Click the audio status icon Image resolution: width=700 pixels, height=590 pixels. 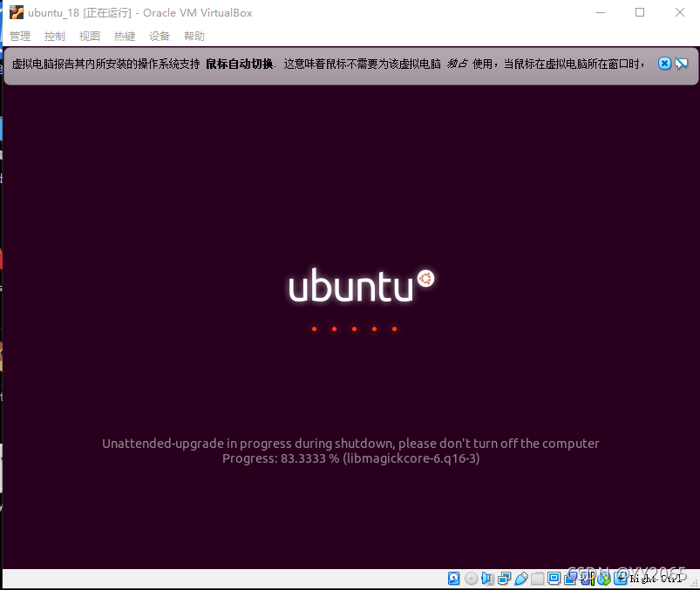tap(487, 579)
